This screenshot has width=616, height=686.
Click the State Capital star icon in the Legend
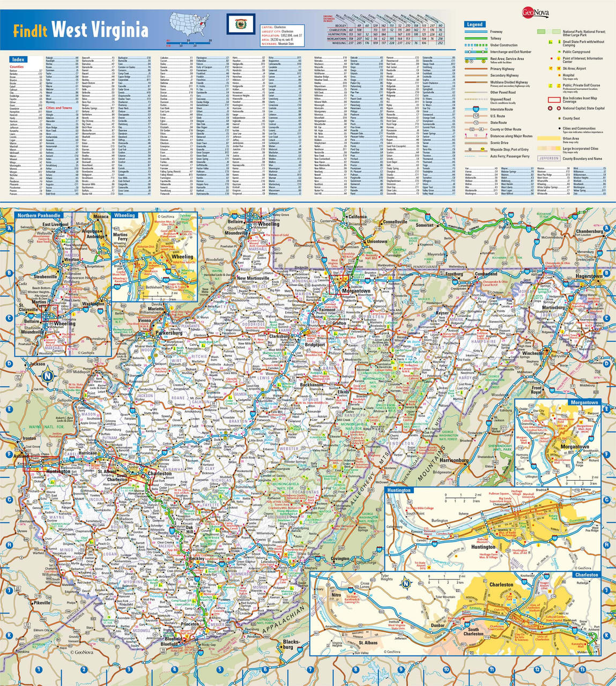click(559, 108)
